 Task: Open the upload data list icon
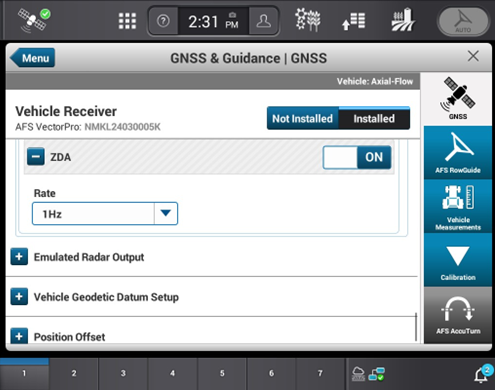coord(354,21)
